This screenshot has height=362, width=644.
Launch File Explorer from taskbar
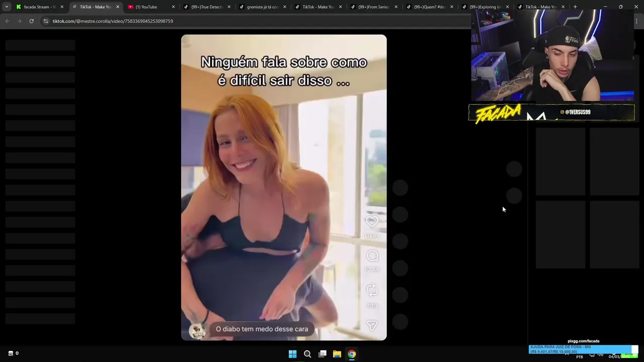[337, 354]
